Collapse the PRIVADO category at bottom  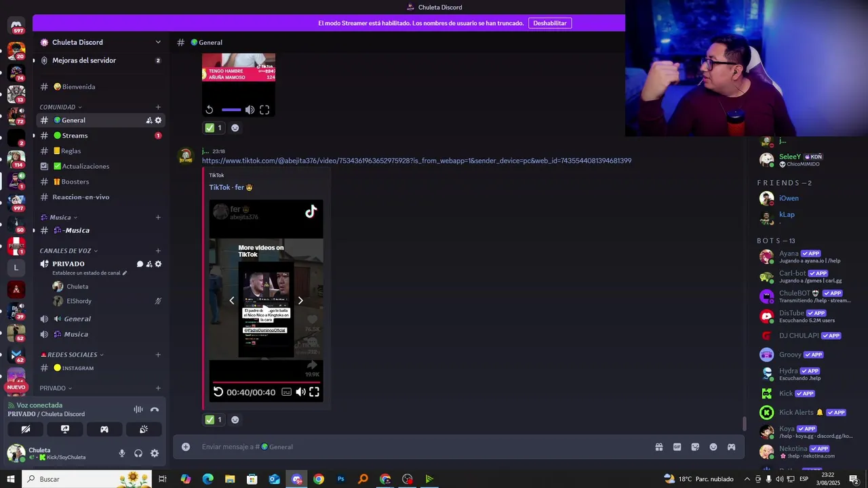coord(56,388)
